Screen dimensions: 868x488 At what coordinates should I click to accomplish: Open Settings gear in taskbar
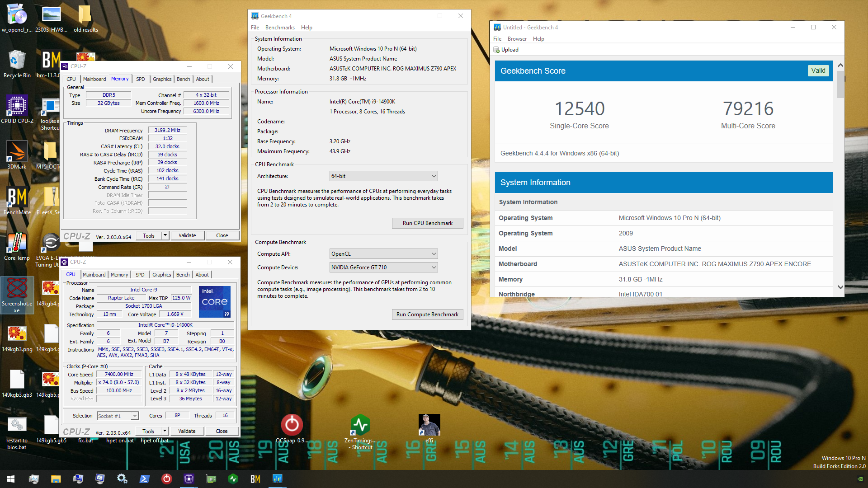click(x=122, y=479)
